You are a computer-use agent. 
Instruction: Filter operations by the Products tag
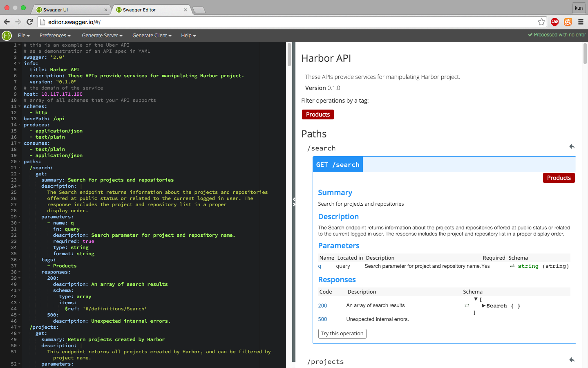318,114
